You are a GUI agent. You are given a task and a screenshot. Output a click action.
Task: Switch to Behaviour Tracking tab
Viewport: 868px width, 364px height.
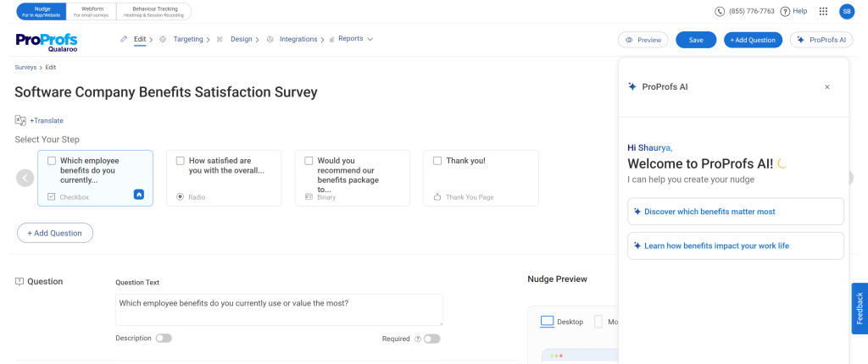(154, 12)
